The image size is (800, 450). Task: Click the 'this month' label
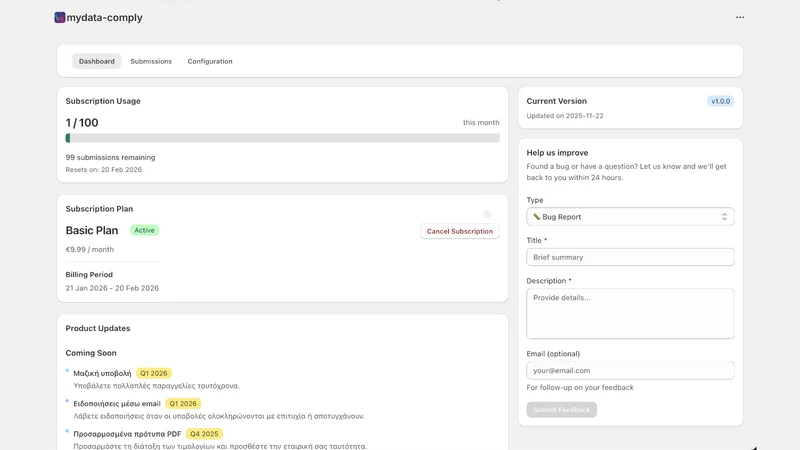(x=481, y=122)
